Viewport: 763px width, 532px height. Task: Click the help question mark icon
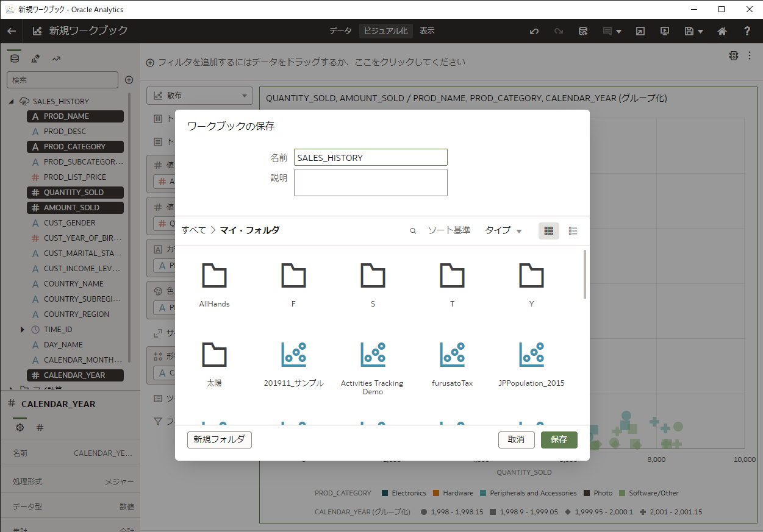(747, 31)
